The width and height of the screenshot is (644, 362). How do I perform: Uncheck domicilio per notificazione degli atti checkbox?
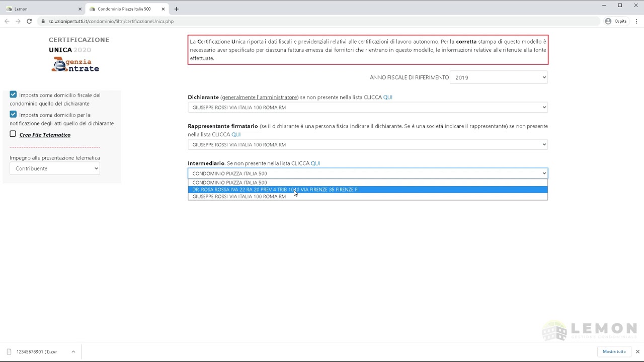pos(13,115)
